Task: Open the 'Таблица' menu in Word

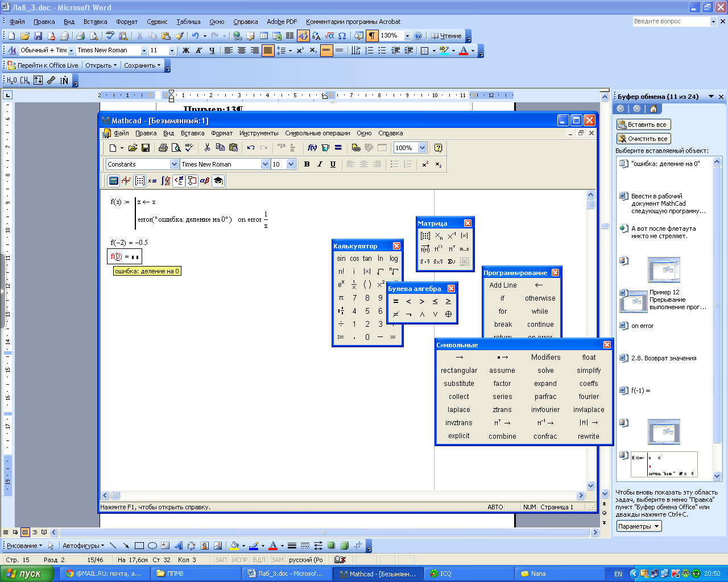Action: 188,22
